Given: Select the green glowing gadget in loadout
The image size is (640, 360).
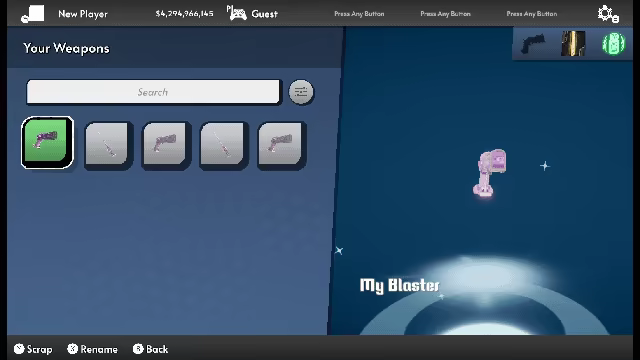Looking at the screenshot, I should tap(613, 44).
